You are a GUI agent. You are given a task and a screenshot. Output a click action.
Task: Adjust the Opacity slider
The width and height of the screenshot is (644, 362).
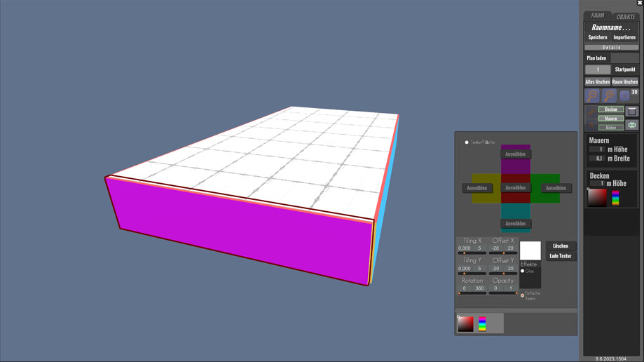[503, 293]
